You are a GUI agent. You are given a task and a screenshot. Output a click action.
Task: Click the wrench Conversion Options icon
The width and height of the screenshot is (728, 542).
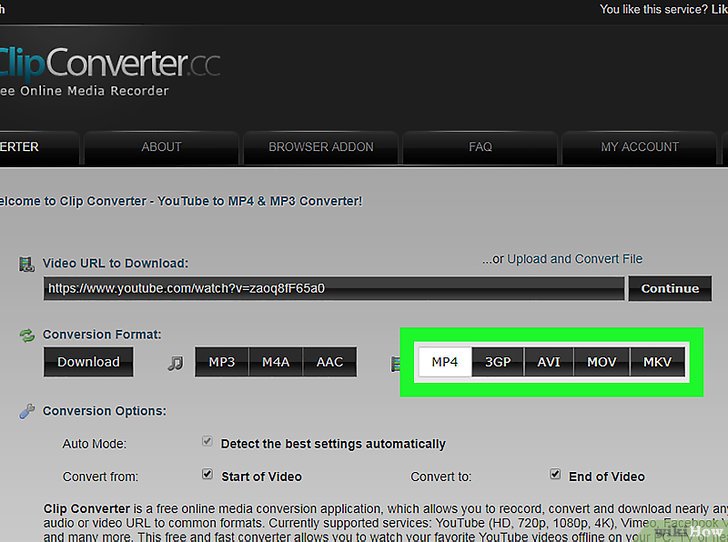tap(27, 411)
